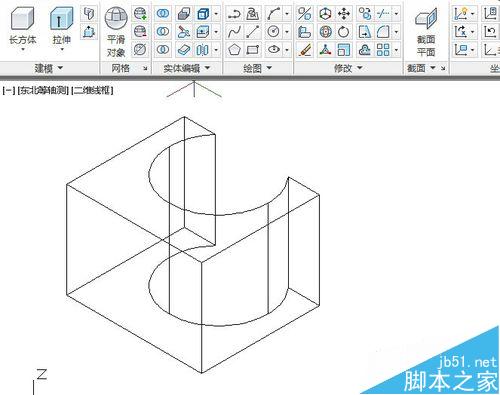
Task: Click top overlapping-circles Union icon
Action: point(163,14)
